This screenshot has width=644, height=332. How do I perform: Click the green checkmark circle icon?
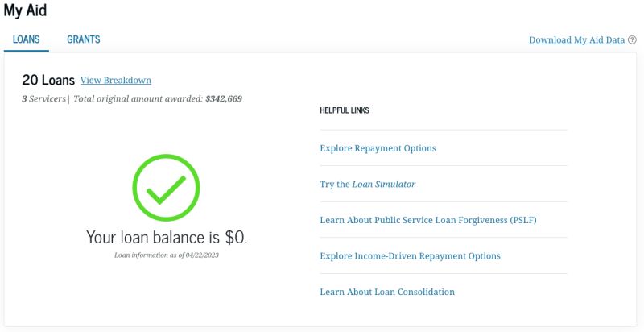(166, 188)
